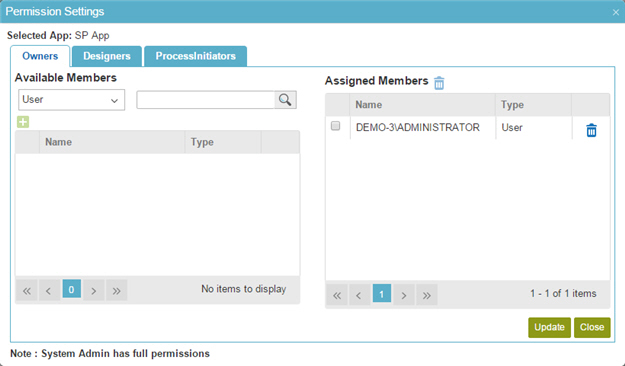Delete all assigned members via header trash icon
The width and height of the screenshot is (625, 366).
pyautogui.click(x=439, y=83)
